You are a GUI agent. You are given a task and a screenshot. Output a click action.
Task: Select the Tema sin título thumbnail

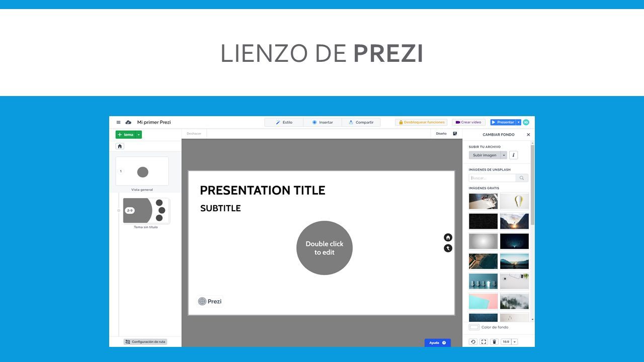(x=146, y=211)
